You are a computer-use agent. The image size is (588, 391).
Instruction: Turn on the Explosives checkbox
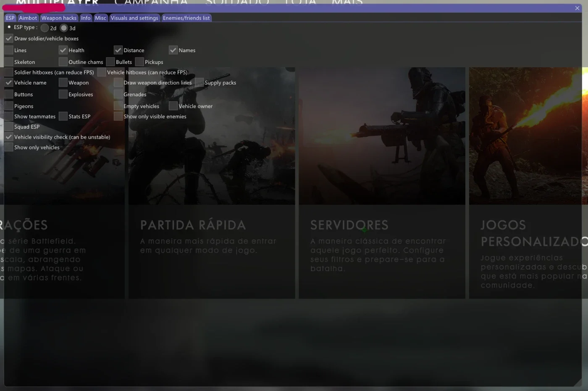point(63,94)
